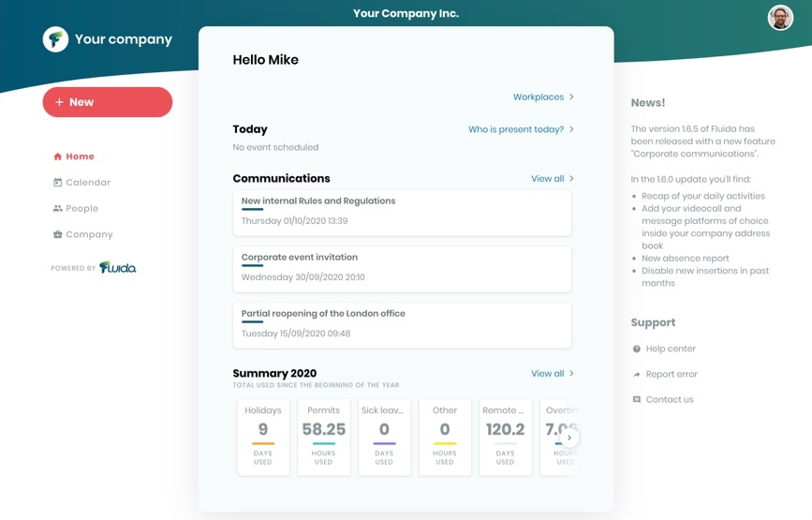Click the summary carousel next arrow

569,438
